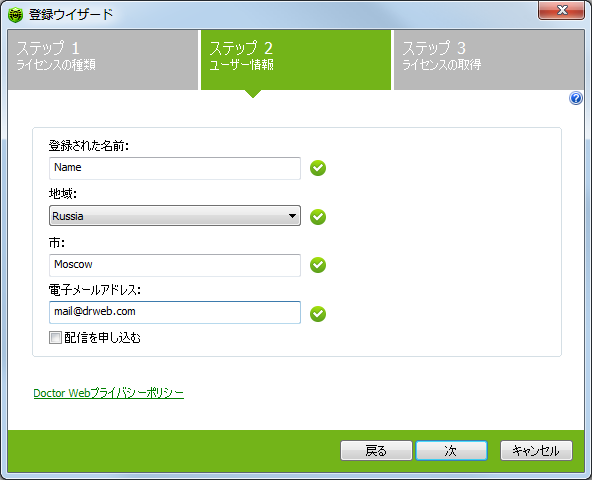Click the blue help question mark icon
592x480 pixels.
click(x=576, y=99)
